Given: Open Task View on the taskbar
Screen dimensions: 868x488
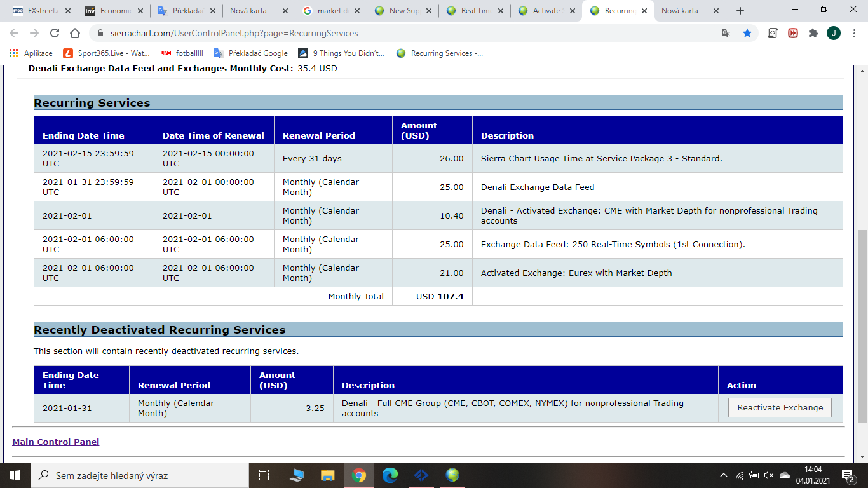Looking at the screenshot, I should click(264, 475).
